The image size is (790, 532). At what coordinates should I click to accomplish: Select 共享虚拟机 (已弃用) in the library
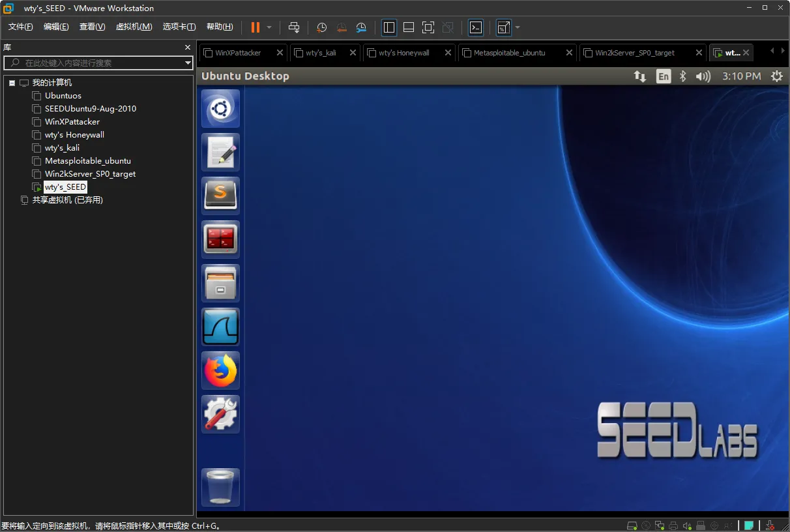68,200
